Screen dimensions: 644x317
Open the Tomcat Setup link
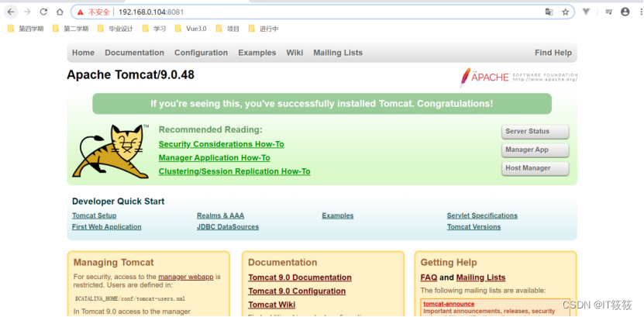(94, 215)
